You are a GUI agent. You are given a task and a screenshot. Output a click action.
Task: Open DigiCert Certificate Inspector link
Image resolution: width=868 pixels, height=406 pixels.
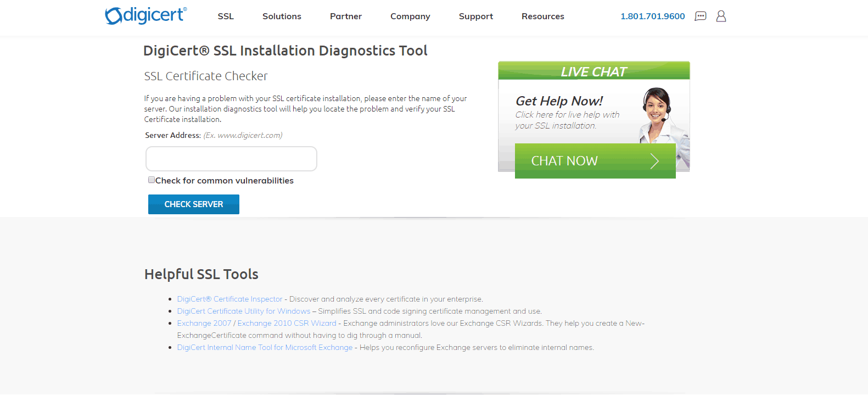coord(229,299)
